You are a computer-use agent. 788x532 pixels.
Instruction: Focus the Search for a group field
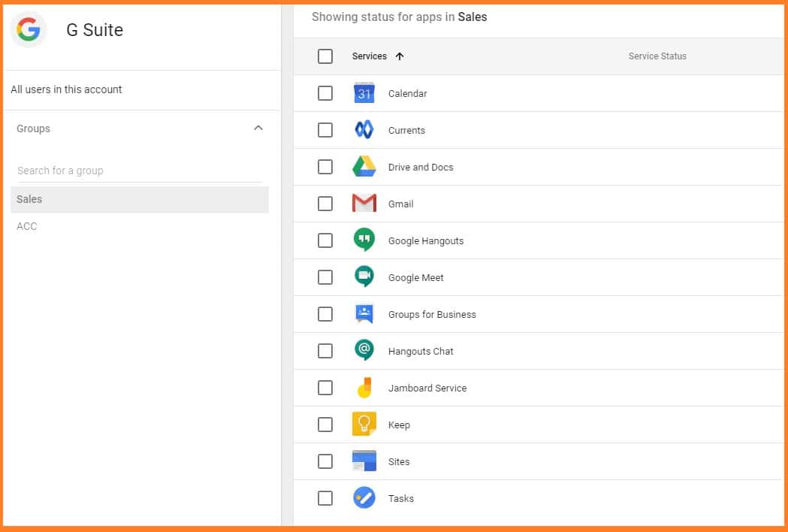pyautogui.click(x=140, y=171)
